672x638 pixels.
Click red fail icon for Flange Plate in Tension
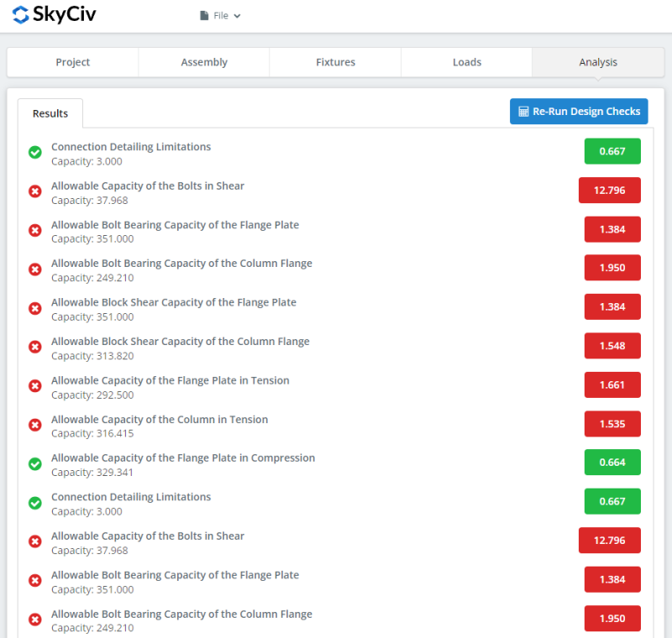coord(35,386)
